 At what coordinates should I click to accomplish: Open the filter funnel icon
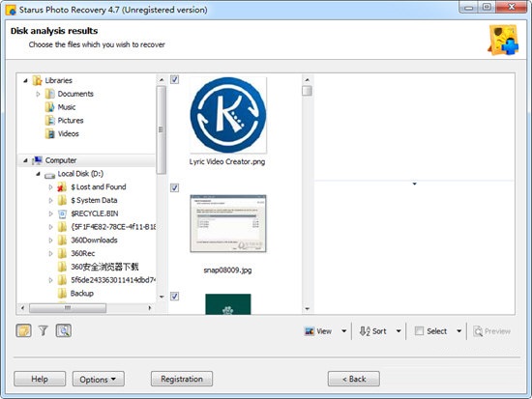(x=44, y=330)
